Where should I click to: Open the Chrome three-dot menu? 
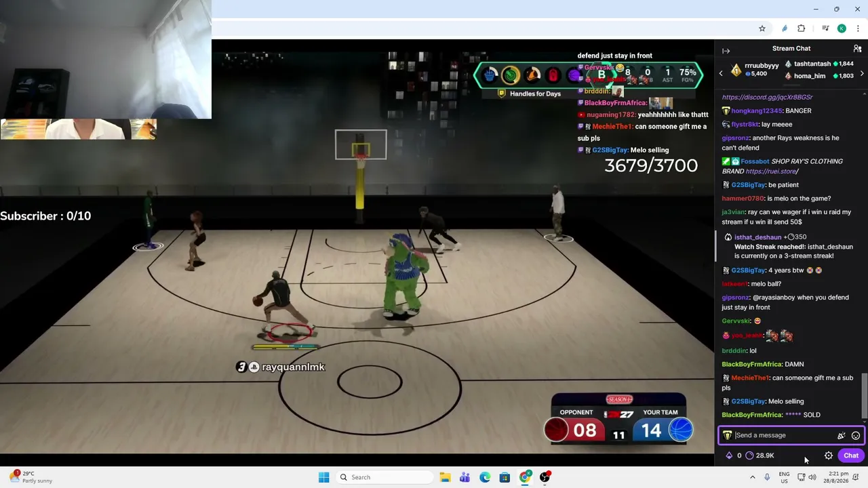[x=858, y=28]
